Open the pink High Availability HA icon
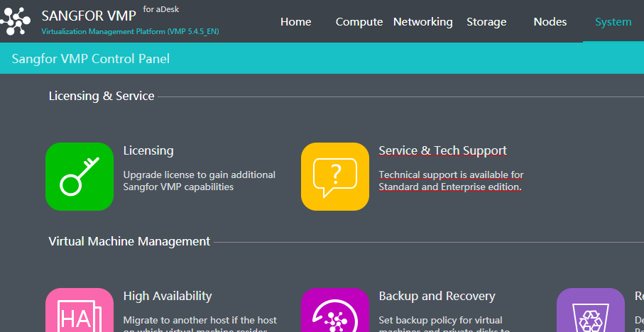Screen dimensions: 644x332 click(x=80, y=310)
